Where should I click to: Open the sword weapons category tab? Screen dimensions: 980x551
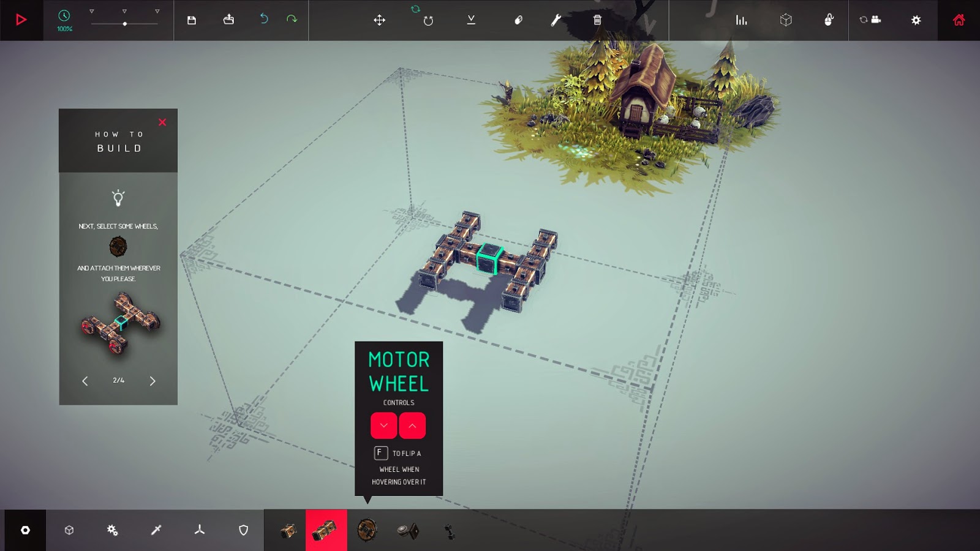coord(156,530)
